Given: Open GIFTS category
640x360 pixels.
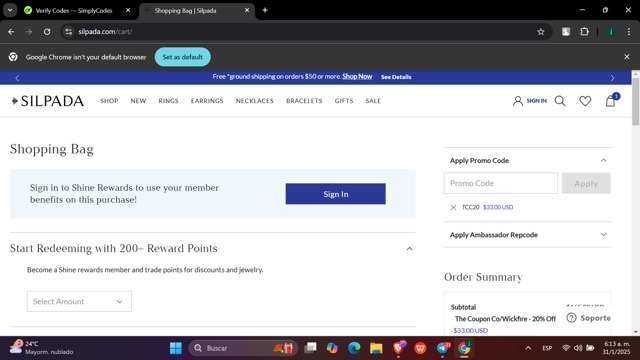Looking at the screenshot, I should click(x=344, y=101).
